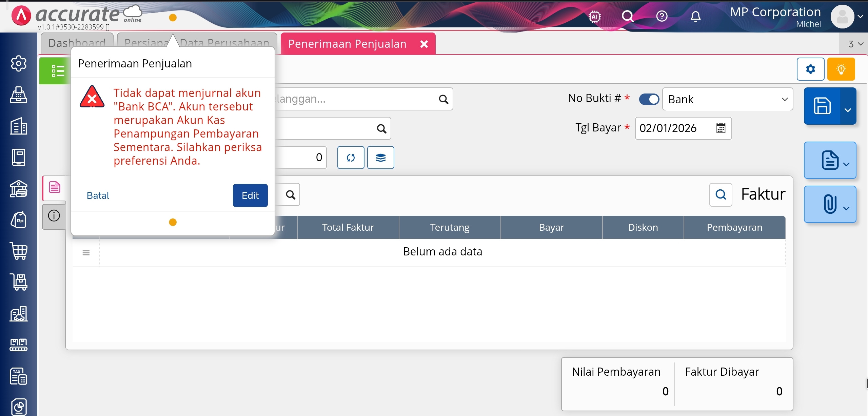The height and width of the screenshot is (416, 868).
Task: Click the tax report sidebar icon
Action: coord(19,376)
